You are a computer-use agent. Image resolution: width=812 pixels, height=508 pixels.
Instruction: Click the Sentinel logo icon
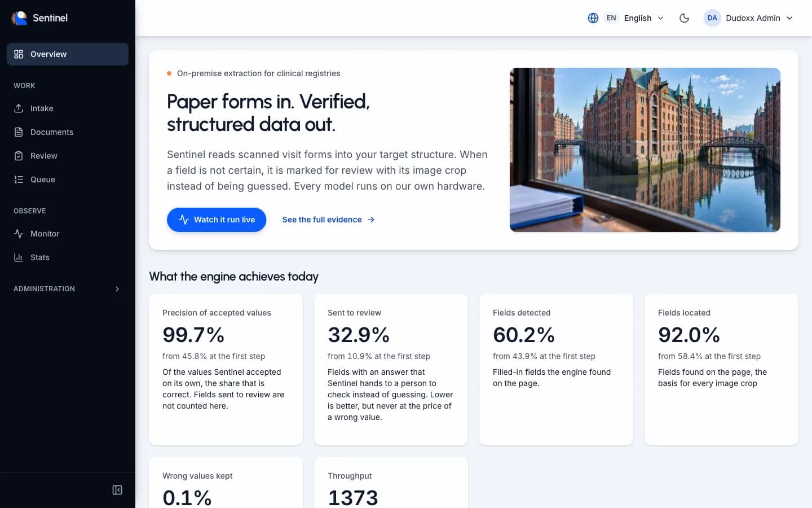click(x=19, y=18)
